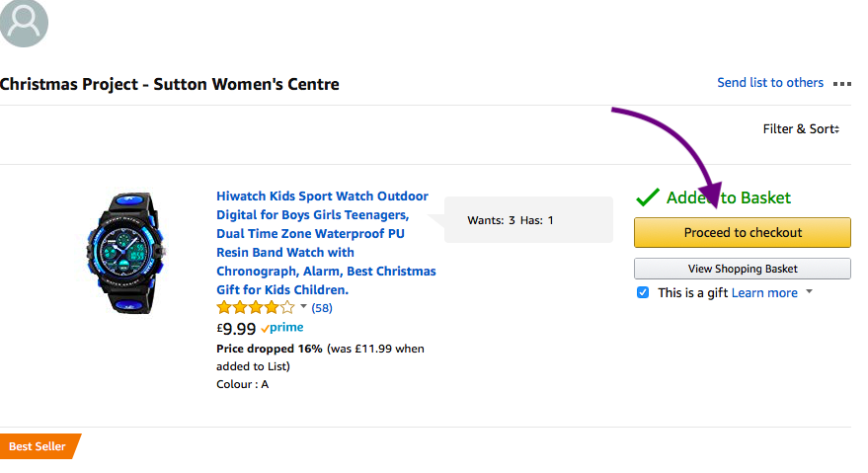This screenshot has height=473, width=868.
Task: Expand the gift Learn more dropdown arrow
Action: 810,291
